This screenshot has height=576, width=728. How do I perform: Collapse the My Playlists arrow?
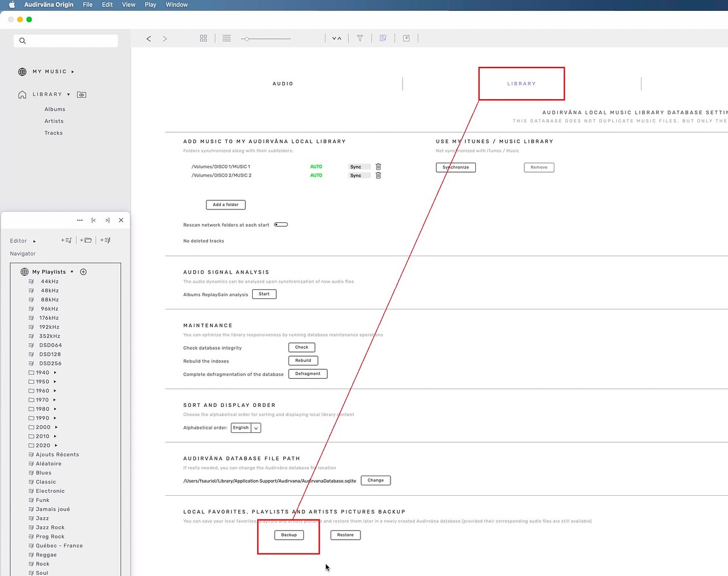coord(72,272)
